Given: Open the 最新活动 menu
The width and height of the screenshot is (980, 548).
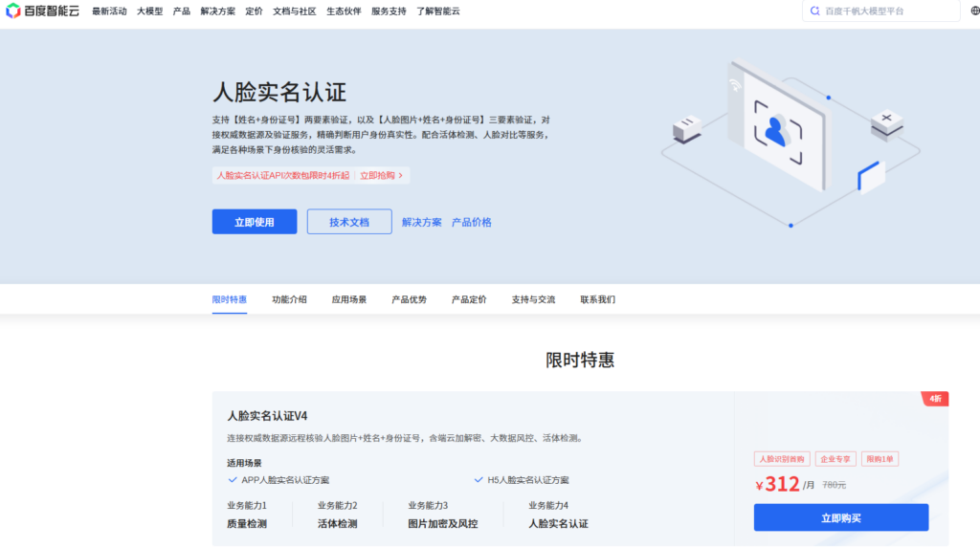Looking at the screenshot, I should pos(109,11).
